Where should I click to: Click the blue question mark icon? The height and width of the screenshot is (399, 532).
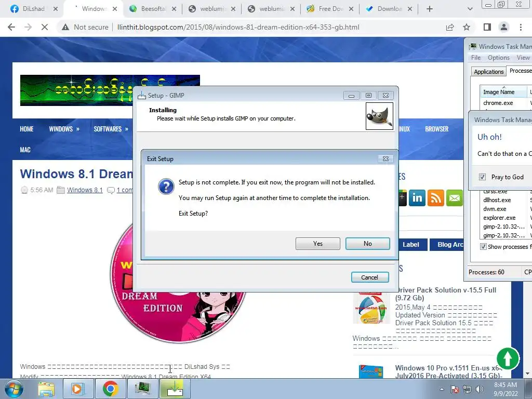(x=166, y=187)
